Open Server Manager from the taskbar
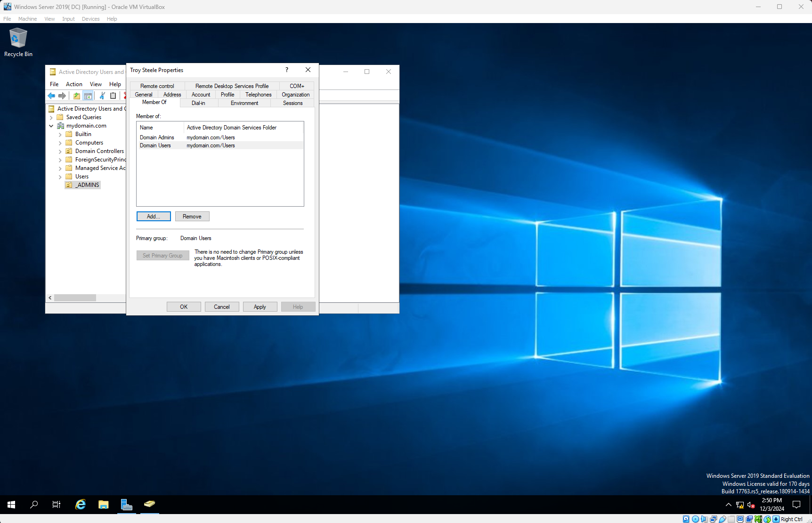The image size is (812, 523). 127,505
